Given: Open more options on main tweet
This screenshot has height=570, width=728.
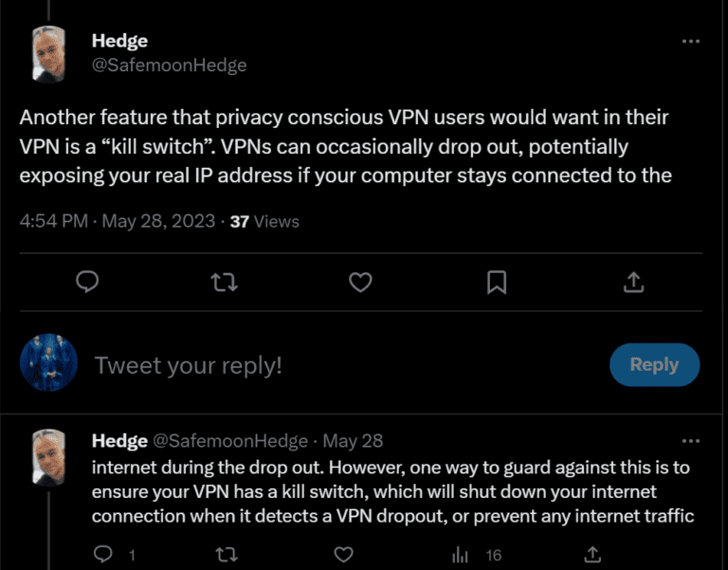Looking at the screenshot, I should point(692,44).
